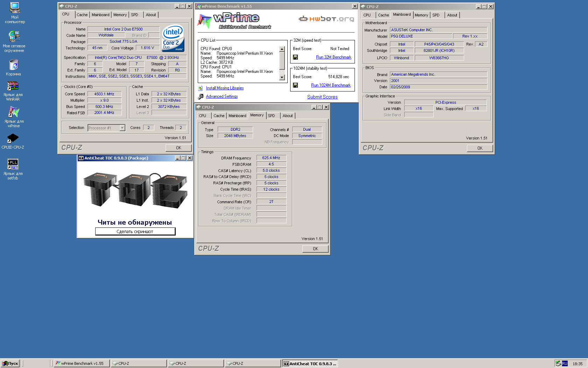Switch to Mainboard tab in left CPU-Z window
Viewport: 588px width, 368px height.
(x=100, y=15)
